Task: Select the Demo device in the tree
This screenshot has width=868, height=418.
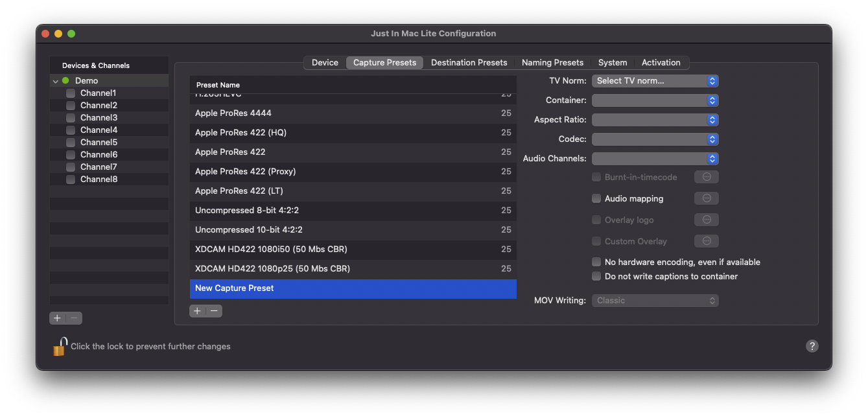Action: tap(109, 81)
